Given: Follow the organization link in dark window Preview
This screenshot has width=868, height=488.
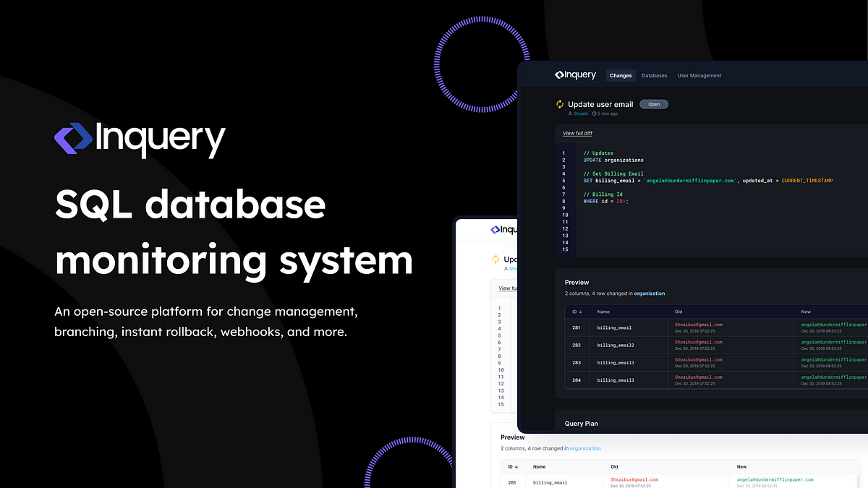Looking at the screenshot, I should coord(650,294).
